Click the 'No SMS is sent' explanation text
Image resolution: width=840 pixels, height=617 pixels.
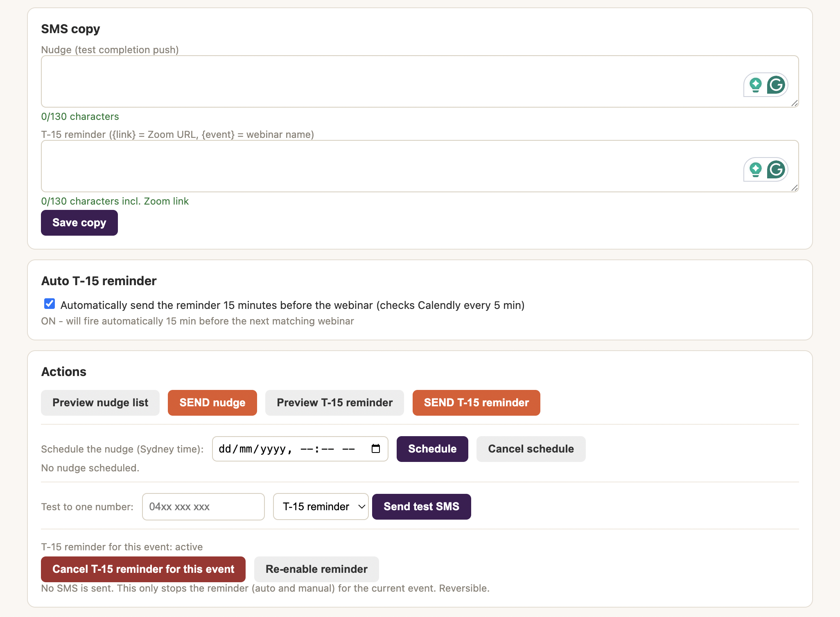pyautogui.click(x=265, y=588)
